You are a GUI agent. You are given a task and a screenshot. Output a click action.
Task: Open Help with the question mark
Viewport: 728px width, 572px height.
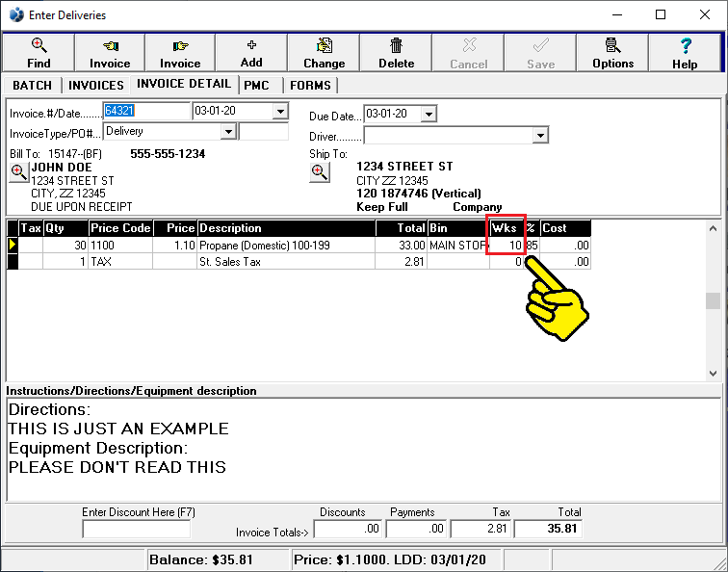tap(685, 52)
